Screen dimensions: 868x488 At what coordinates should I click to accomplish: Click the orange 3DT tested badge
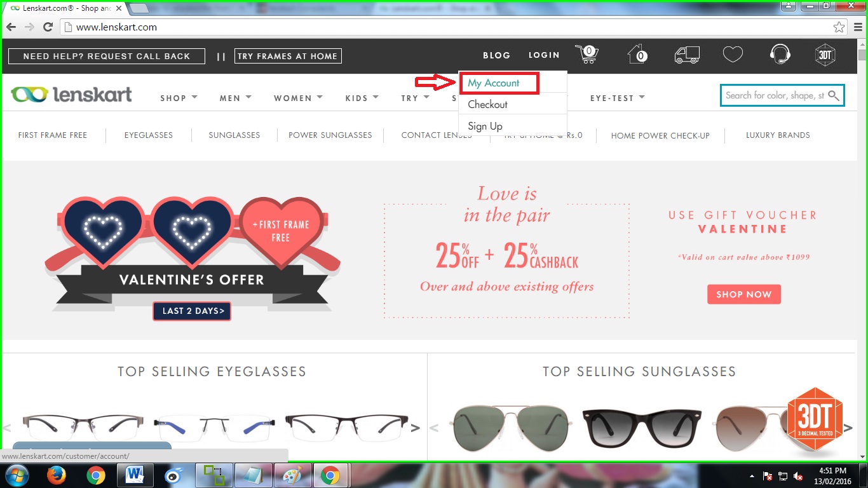pyautogui.click(x=815, y=419)
